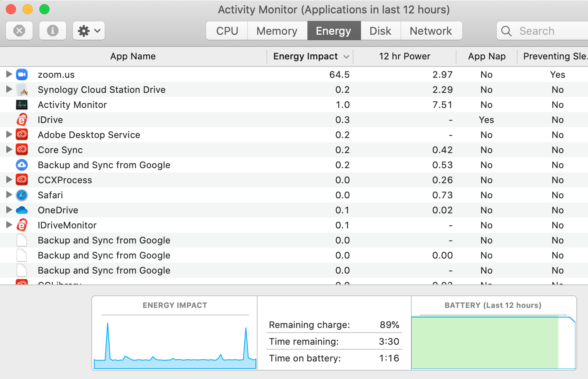Sort by the Energy Impact column header
Viewport: 588px width, 379px height.
click(310, 56)
